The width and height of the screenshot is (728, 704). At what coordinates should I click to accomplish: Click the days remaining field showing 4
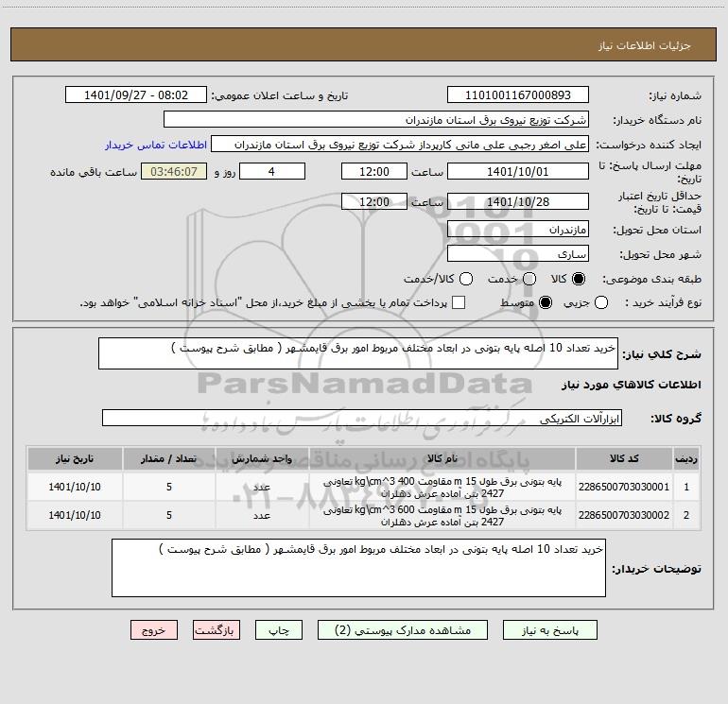(x=272, y=171)
